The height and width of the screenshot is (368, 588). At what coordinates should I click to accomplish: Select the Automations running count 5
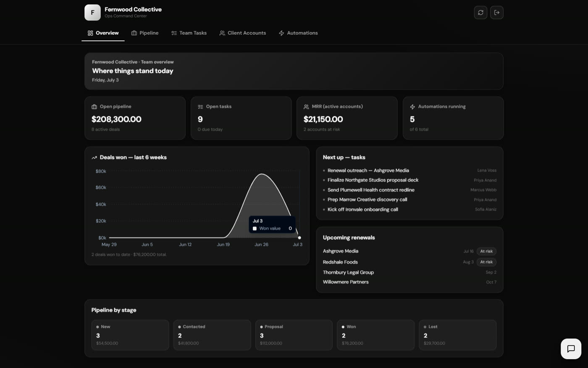tap(412, 119)
